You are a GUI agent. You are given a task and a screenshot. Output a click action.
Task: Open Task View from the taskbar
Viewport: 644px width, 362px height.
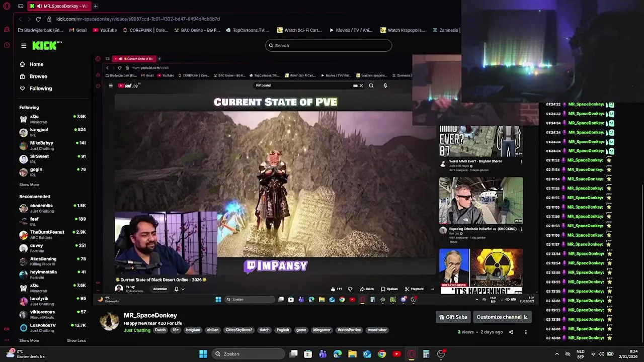[293, 354]
